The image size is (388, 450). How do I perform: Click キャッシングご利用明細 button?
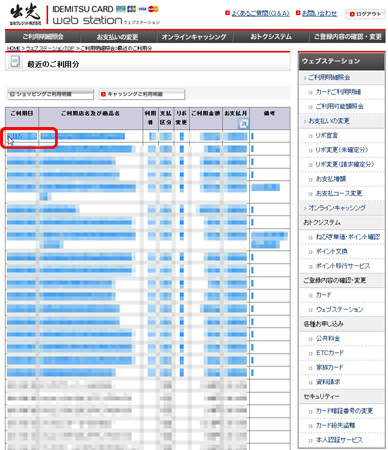[142, 94]
